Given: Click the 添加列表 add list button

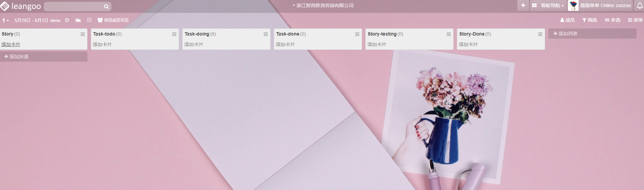Looking at the screenshot, I should click(592, 34).
